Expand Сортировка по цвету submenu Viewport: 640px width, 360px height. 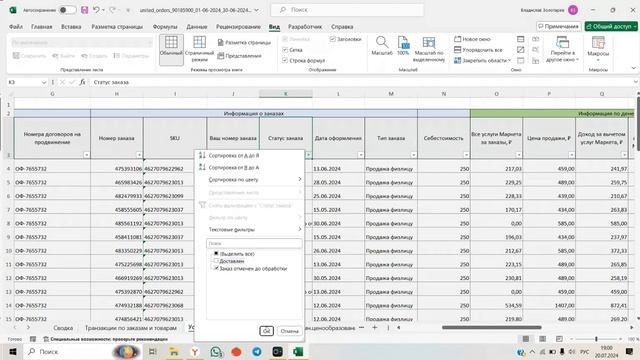pyautogui.click(x=254, y=179)
